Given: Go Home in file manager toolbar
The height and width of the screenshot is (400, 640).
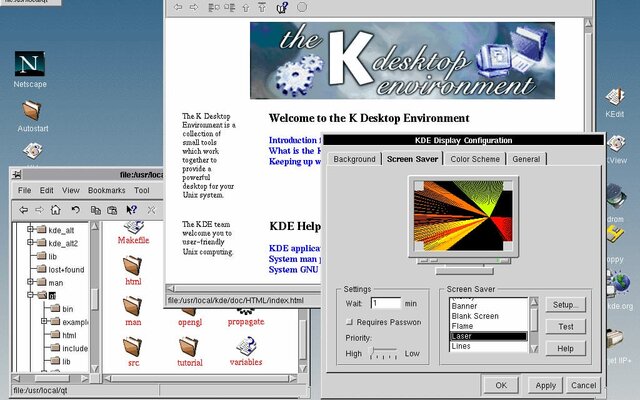Looking at the screenshot, I should pos(56,210).
